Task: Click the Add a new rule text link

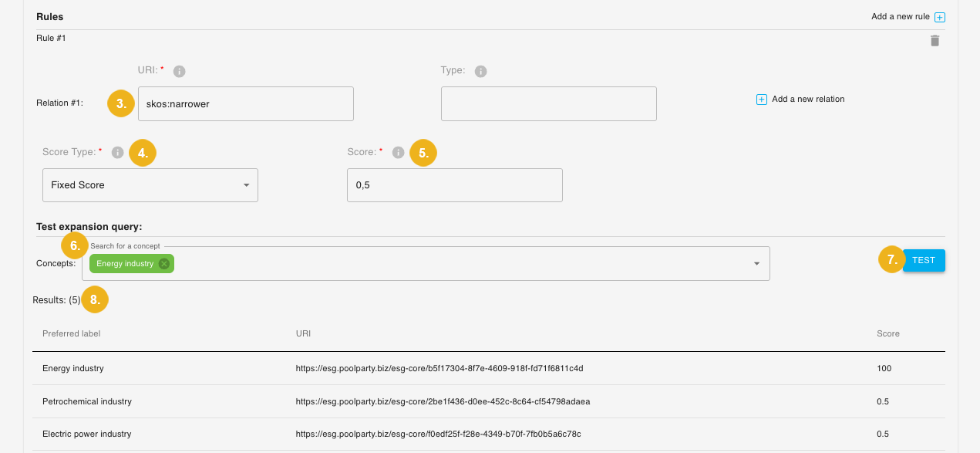Action: click(x=900, y=17)
